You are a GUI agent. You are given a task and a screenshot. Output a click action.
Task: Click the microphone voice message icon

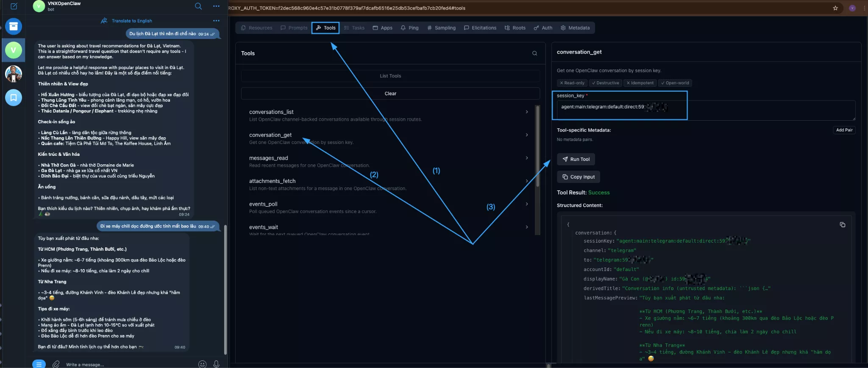click(216, 364)
